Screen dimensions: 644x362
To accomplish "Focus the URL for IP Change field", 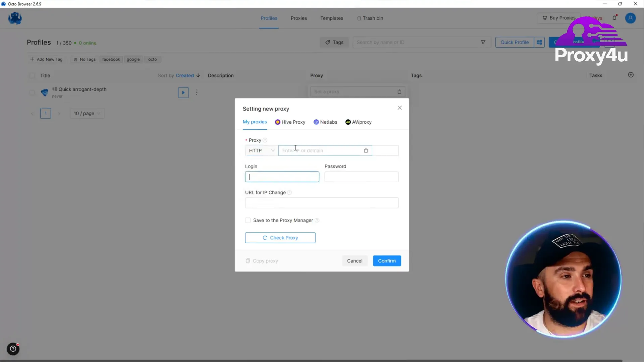I will point(322,203).
